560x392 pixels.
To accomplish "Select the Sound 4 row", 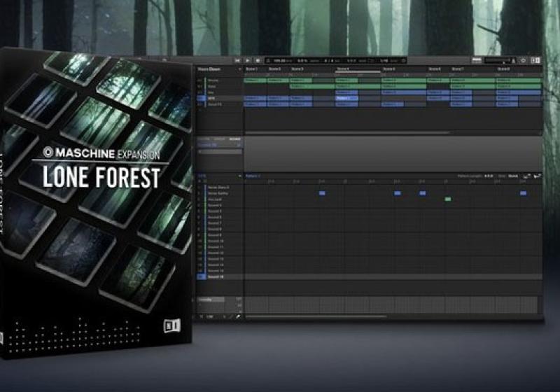I will click(x=220, y=205).
